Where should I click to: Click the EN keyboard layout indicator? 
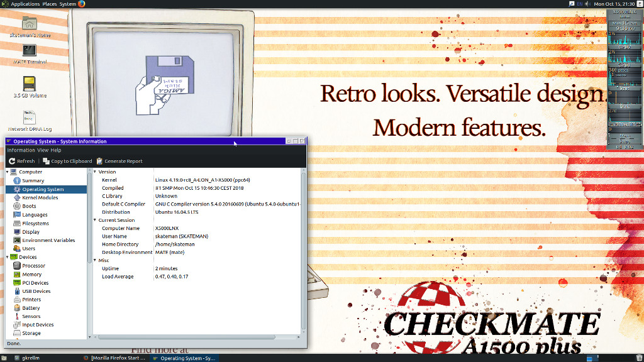[x=579, y=4]
